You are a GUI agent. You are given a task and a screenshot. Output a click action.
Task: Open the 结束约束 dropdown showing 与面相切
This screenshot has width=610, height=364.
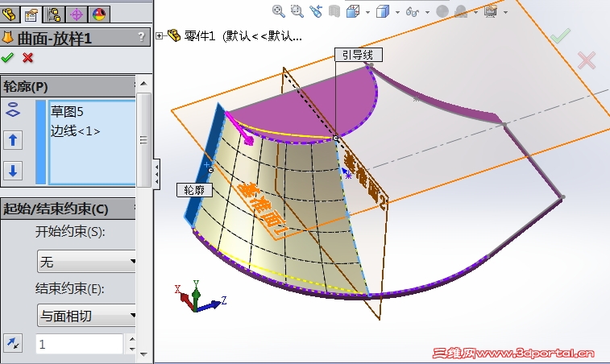pyautogui.click(x=86, y=316)
